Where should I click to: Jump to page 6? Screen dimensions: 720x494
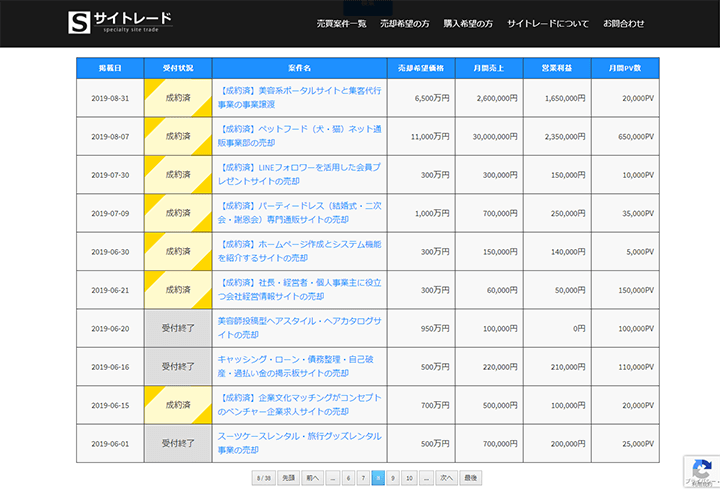[x=349, y=478]
